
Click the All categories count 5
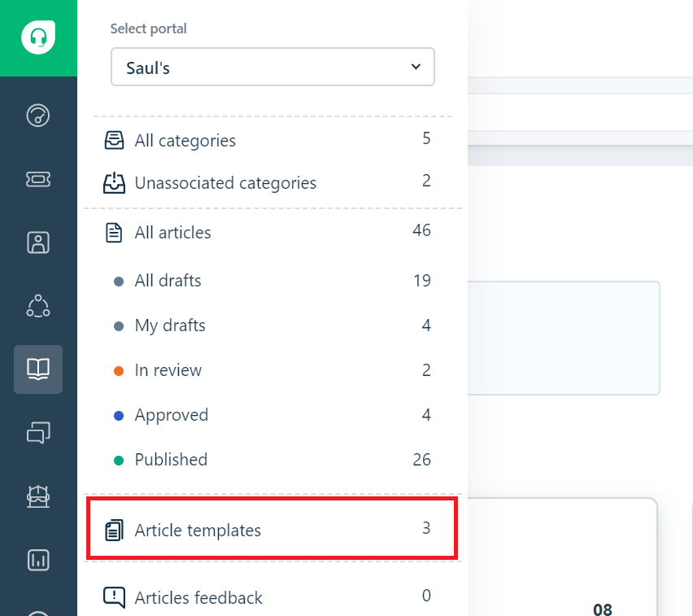(426, 138)
